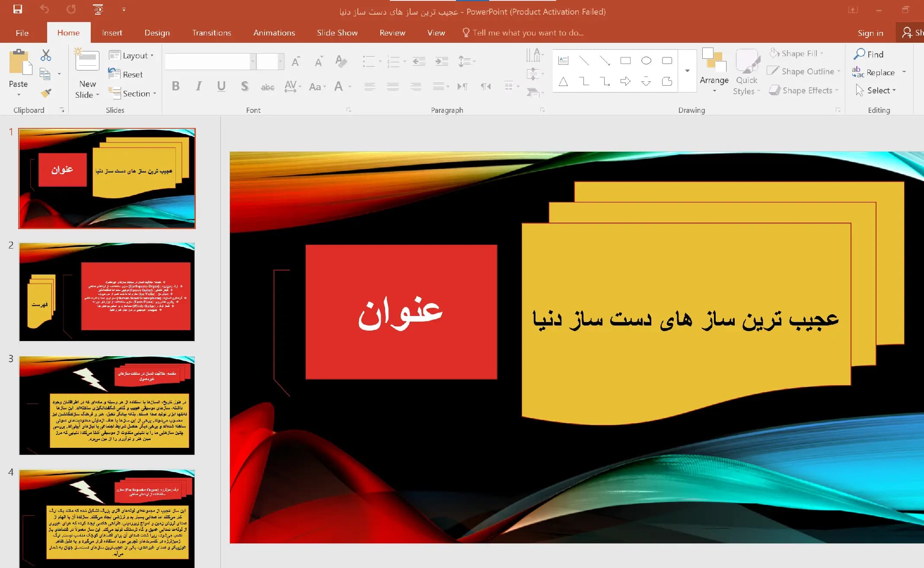This screenshot has height=568, width=924.
Task: Toggle Text Shadow formatting
Action: point(245,86)
